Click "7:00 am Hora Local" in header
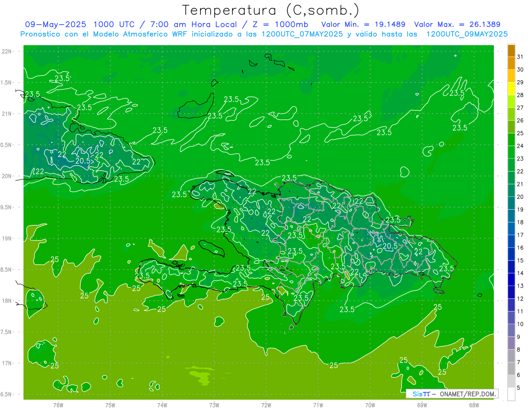 [x=193, y=24]
